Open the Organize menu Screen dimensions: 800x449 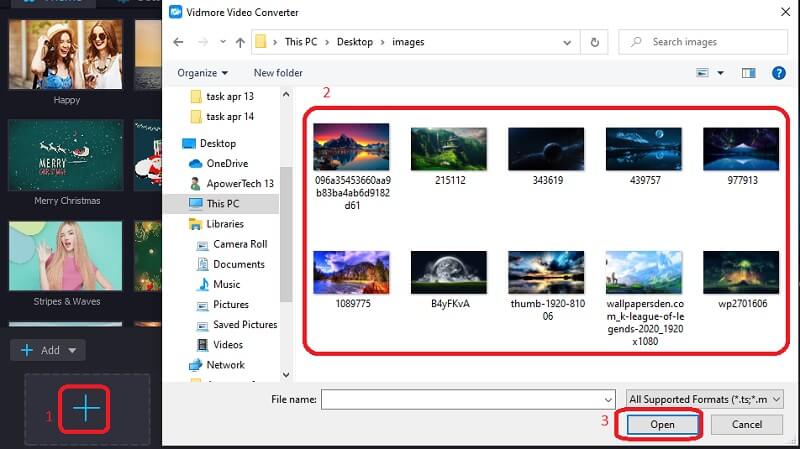coord(202,73)
